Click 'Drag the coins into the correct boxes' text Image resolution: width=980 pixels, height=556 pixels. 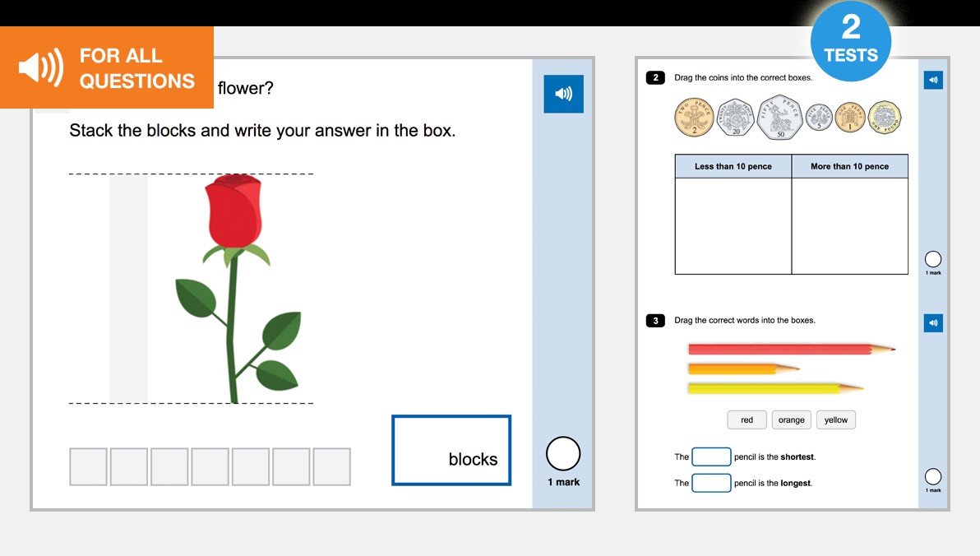pyautogui.click(x=743, y=77)
